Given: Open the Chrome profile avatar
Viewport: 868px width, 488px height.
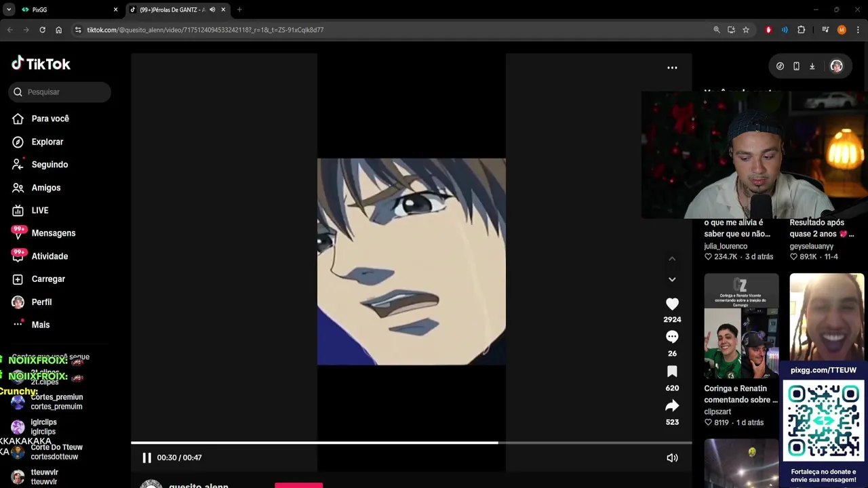Looking at the screenshot, I should point(842,30).
